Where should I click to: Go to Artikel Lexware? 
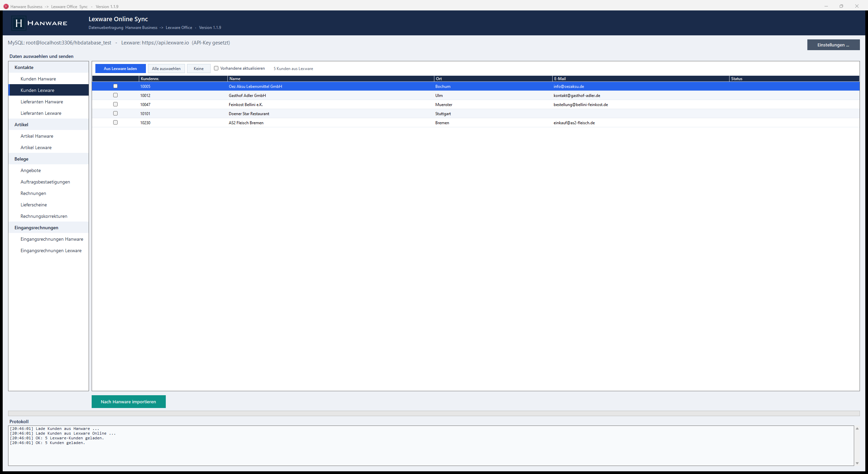point(49,147)
